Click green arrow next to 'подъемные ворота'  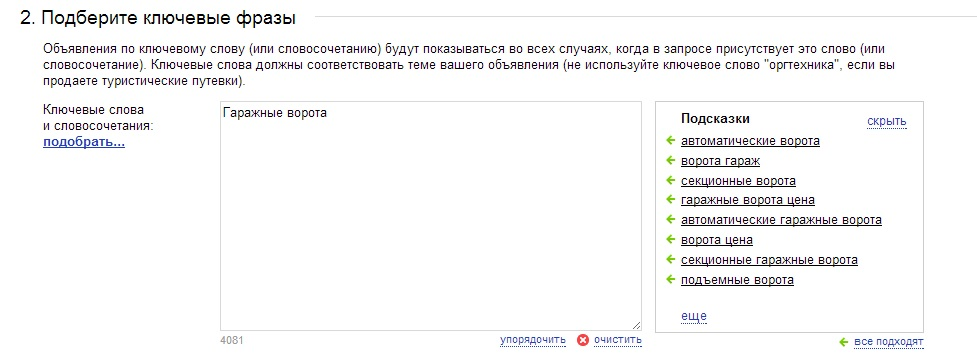670,279
